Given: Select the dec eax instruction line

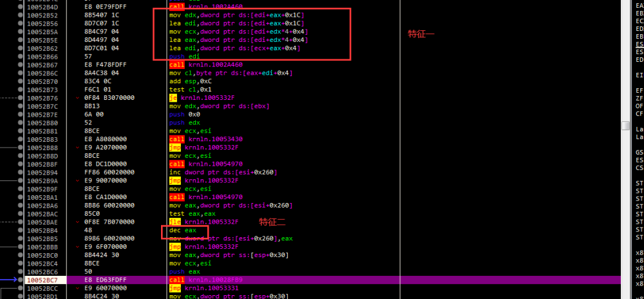Looking at the screenshot, I should (182, 230).
